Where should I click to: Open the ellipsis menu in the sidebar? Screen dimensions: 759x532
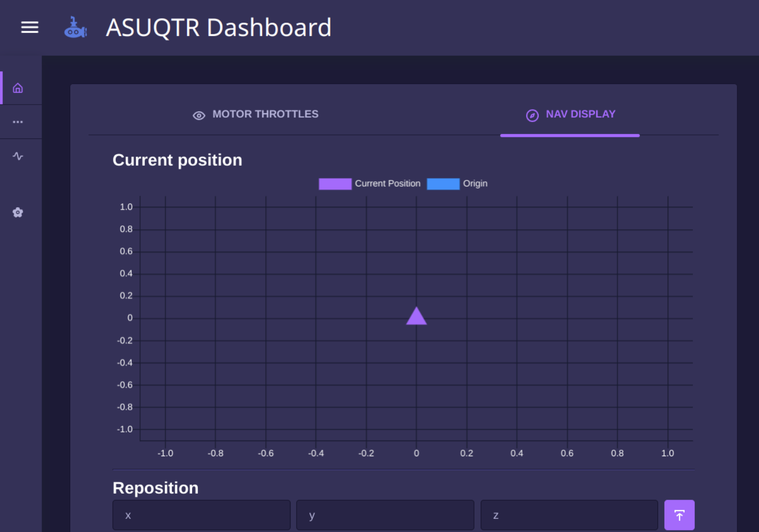point(18,121)
